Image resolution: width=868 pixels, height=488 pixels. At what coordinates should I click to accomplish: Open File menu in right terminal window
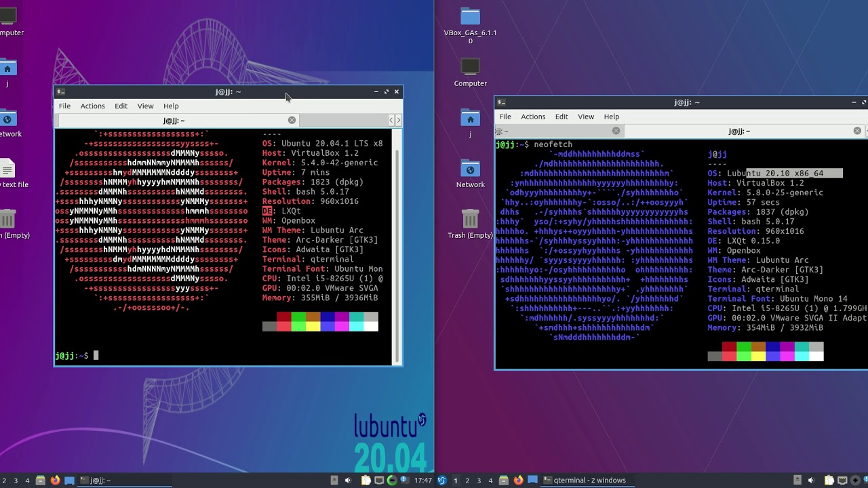click(505, 117)
